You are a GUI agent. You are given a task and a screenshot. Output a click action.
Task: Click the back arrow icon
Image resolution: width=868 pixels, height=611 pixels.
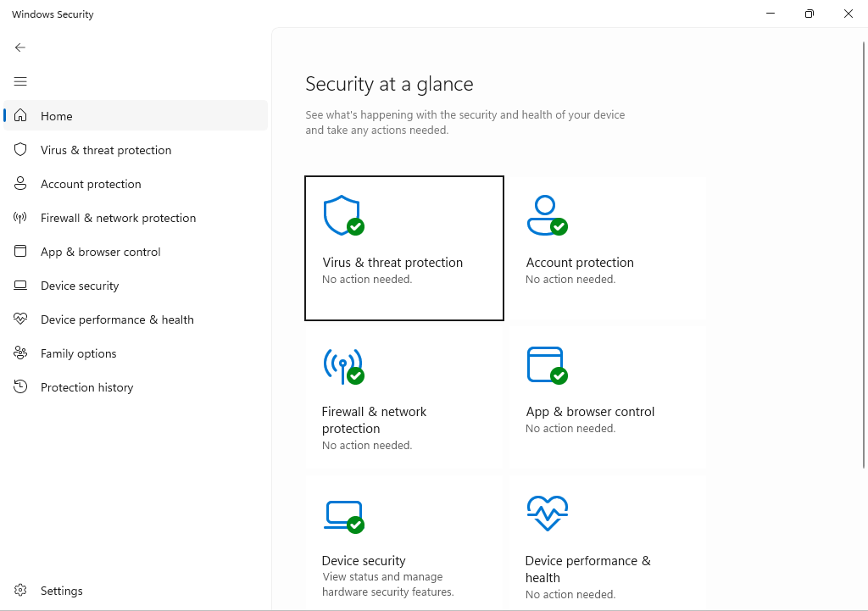point(20,47)
